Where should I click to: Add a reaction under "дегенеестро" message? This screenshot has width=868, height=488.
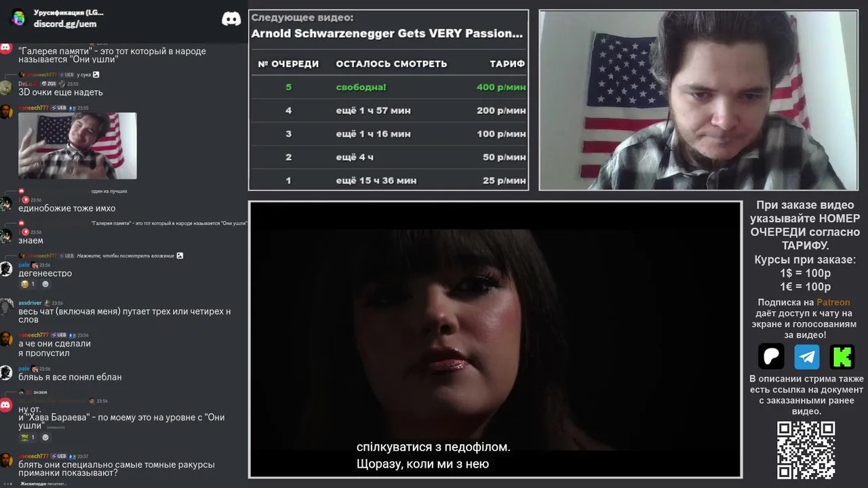[x=45, y=284]
